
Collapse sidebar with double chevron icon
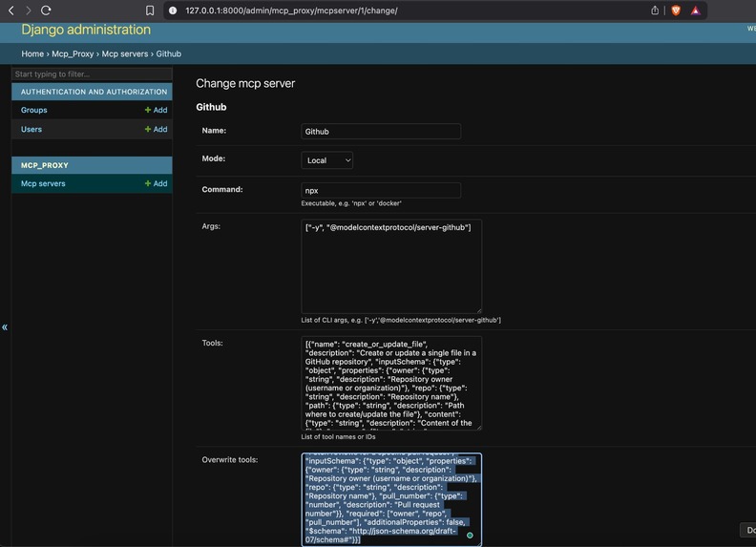point(5,327)
